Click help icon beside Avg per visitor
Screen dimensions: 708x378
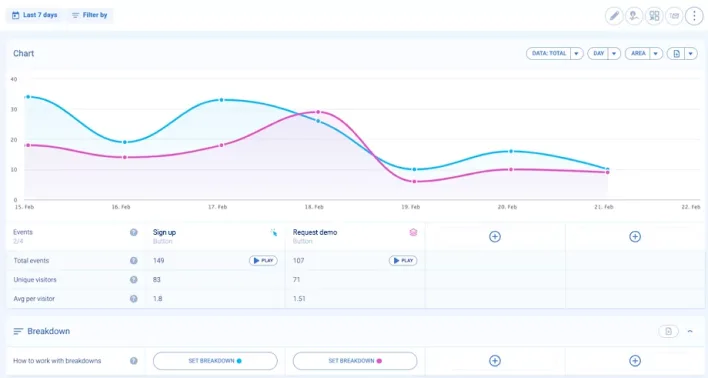coord(134,299)
